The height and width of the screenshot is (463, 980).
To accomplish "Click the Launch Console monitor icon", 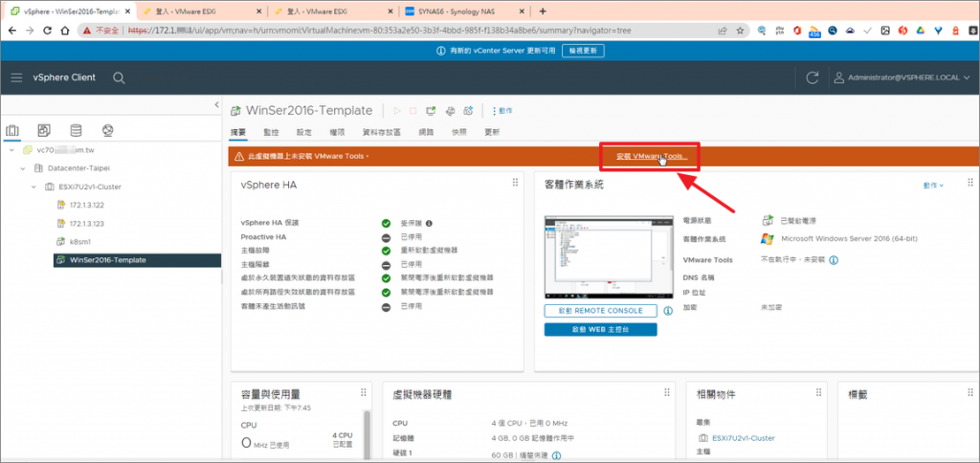I will tap(431, 111).
